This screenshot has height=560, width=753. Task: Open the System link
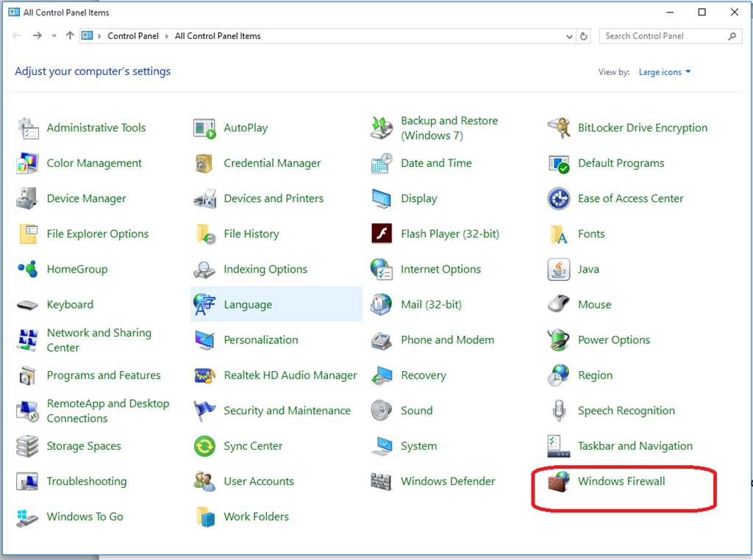click(419, 446)
